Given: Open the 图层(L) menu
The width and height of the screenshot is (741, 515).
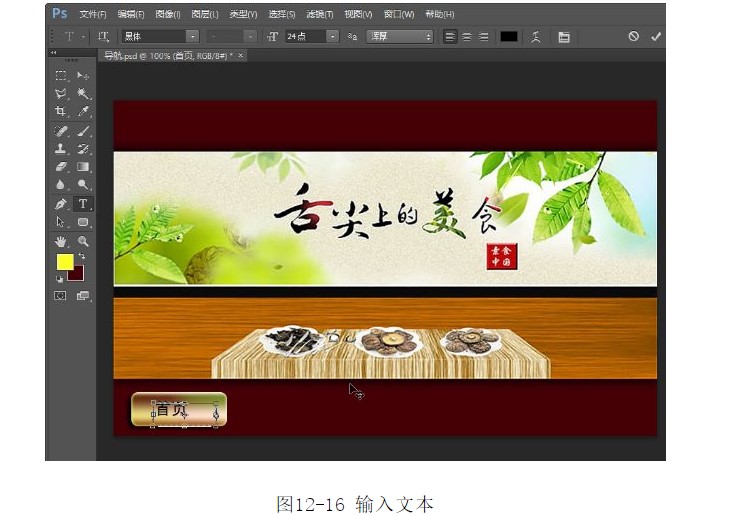Looking at the screenshot, I should point(204,14).
